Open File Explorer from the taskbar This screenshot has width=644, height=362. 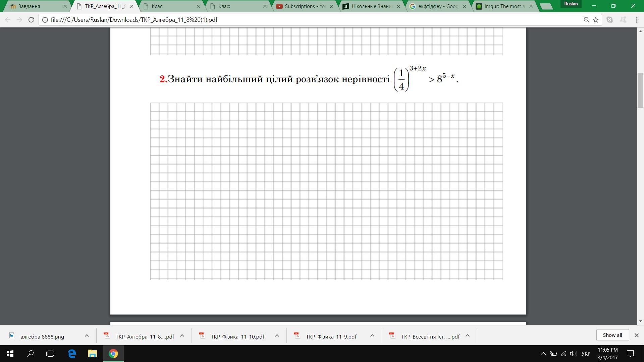pos(92,354)
